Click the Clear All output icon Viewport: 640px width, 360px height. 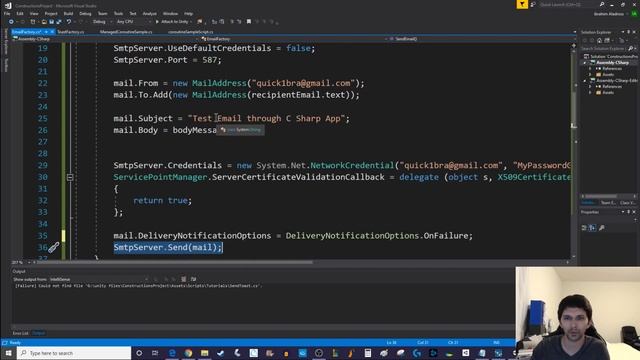[184, 279]
